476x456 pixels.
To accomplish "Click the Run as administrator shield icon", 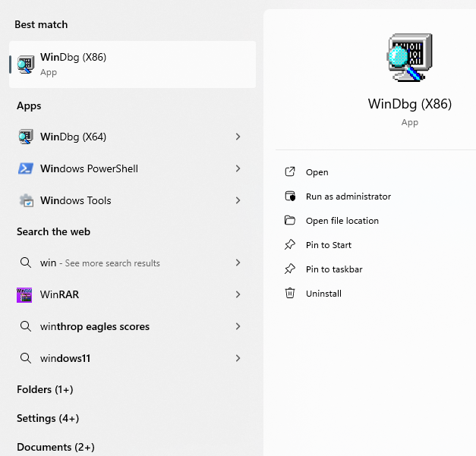I will [290, 196].
